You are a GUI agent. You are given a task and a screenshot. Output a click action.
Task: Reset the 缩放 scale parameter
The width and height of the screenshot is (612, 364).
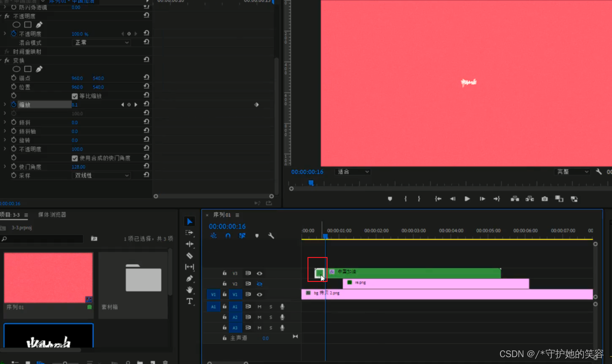pos(146,104)
